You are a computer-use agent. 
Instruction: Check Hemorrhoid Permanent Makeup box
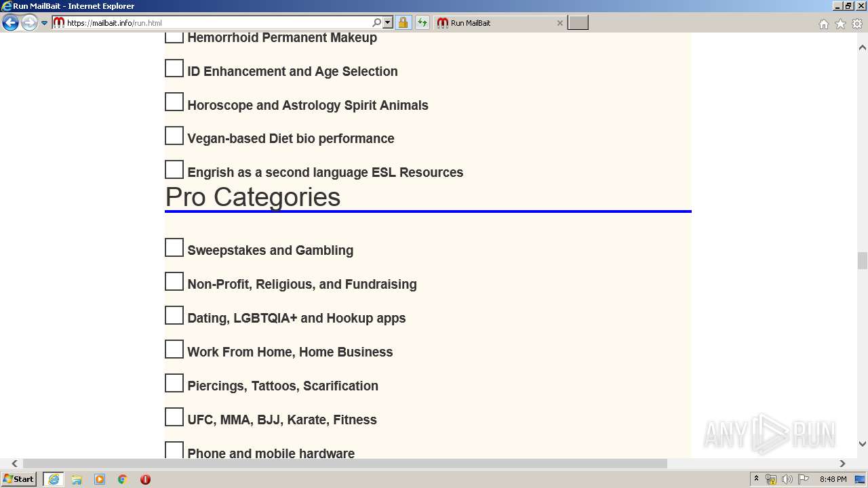click(174, 37)
